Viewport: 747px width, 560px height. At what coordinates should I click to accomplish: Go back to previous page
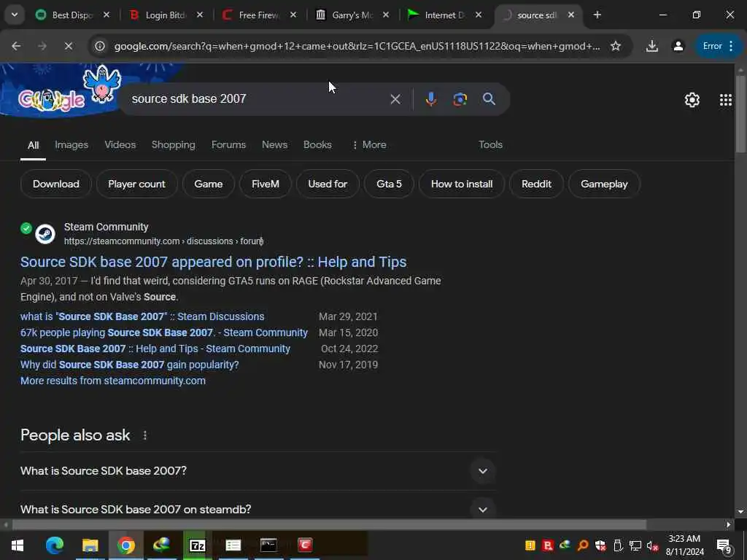[16, 46]
